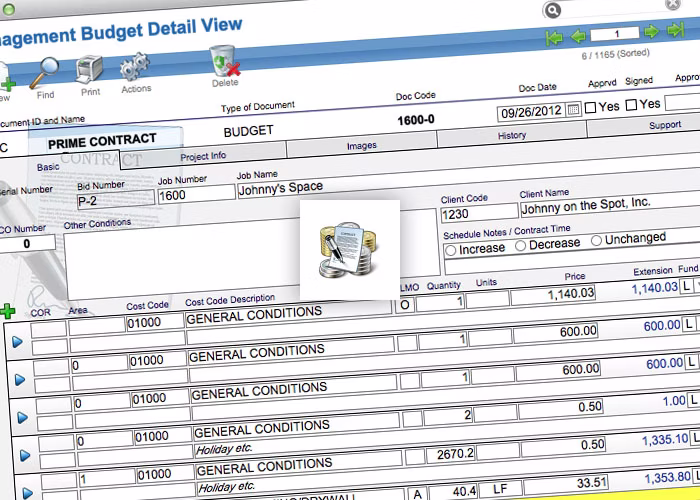
Task: Select the Unchanged radio button
Action: click(x=597, y=240)
